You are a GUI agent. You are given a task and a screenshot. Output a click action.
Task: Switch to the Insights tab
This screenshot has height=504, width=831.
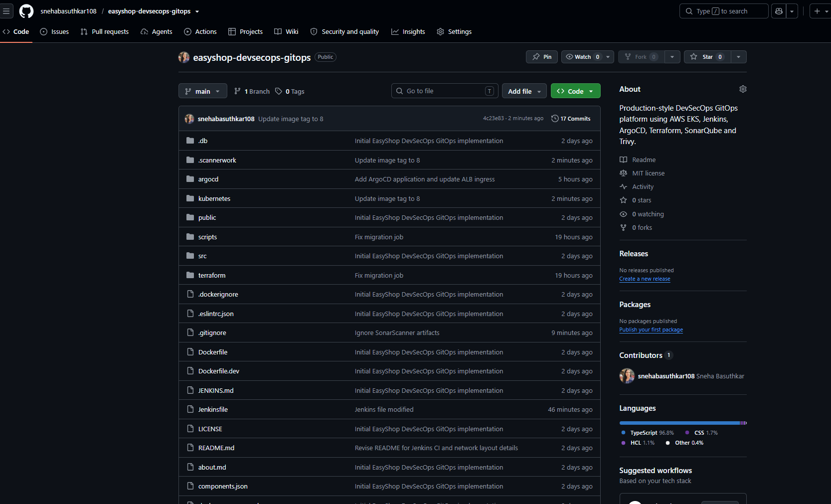[408, 31]
